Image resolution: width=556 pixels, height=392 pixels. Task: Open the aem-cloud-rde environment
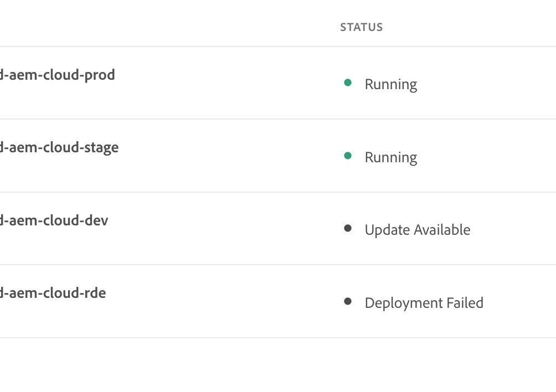(x=53, y=293)
